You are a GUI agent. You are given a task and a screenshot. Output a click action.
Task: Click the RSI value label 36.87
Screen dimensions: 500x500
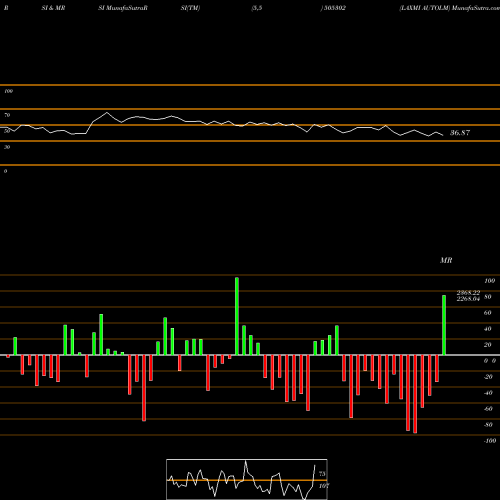coord(460,133)
